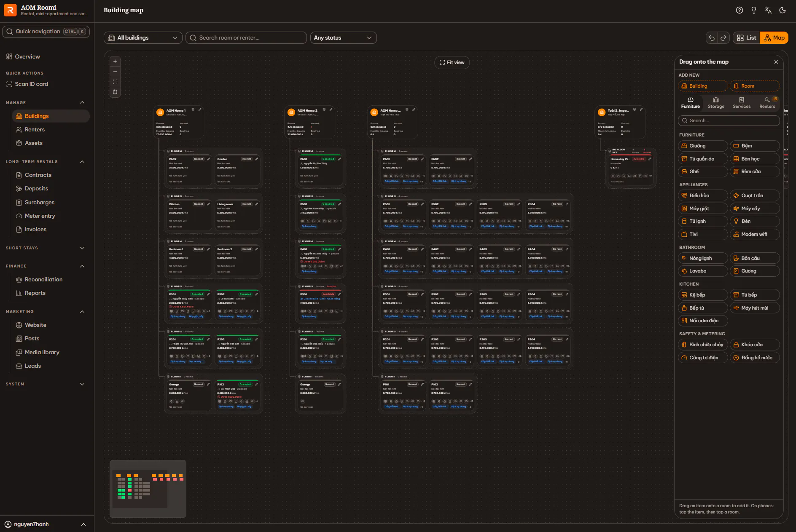Screen dimensions: 796x532
Task: Switch to the Services tab
Action: [742, 103]
